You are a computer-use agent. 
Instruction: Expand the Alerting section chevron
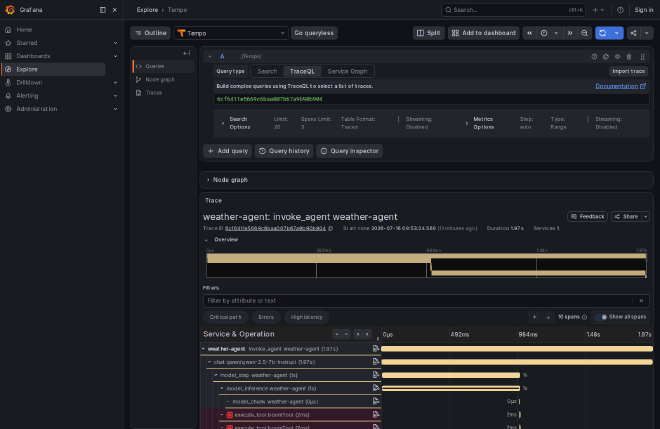(115, 96)
